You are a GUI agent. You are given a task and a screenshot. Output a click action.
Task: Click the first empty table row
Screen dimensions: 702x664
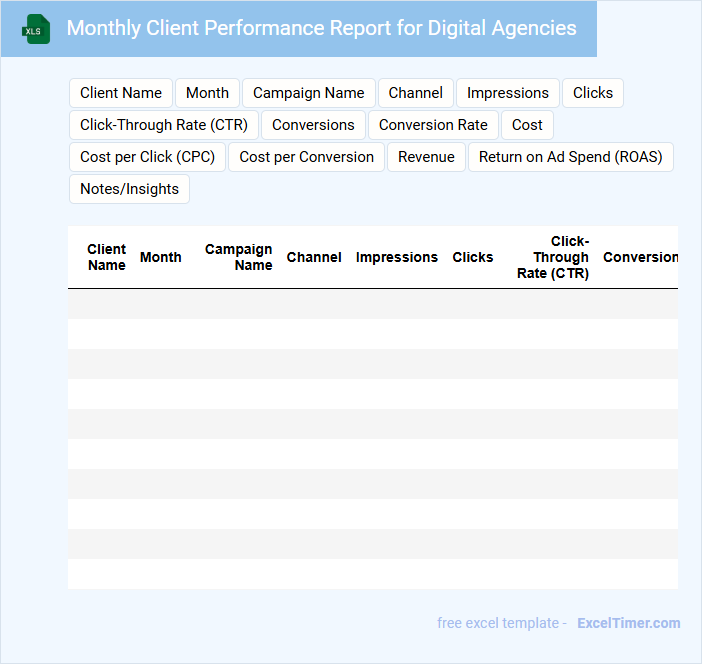(372, 304)
